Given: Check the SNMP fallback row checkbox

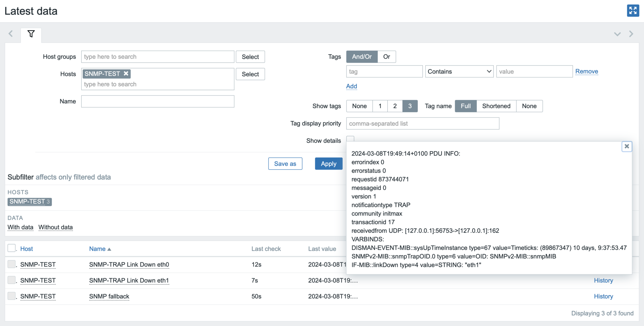Looking at the screenshot, I should pyautogui.click(x=11, y=296).
